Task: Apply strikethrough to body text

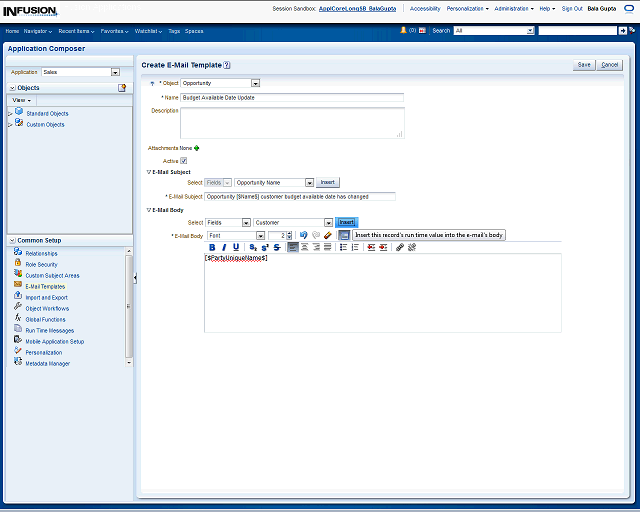Action: click(x=277, y=247)
